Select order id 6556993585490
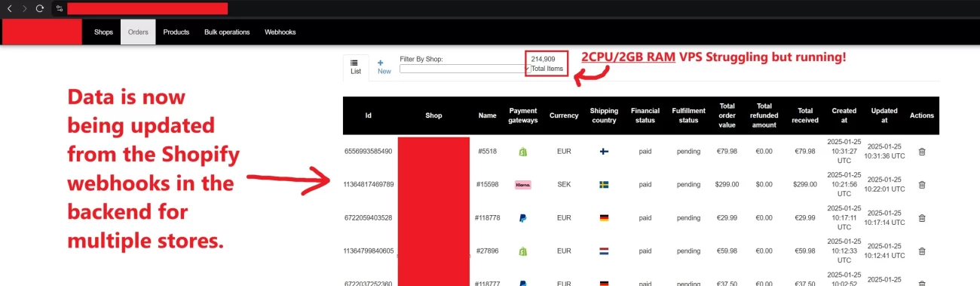The image size is (980, 286). [x=369, y=152]
